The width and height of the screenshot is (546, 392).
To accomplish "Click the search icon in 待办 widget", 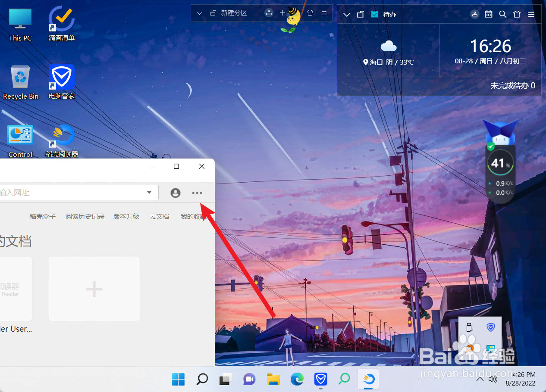I will [503, 14].
